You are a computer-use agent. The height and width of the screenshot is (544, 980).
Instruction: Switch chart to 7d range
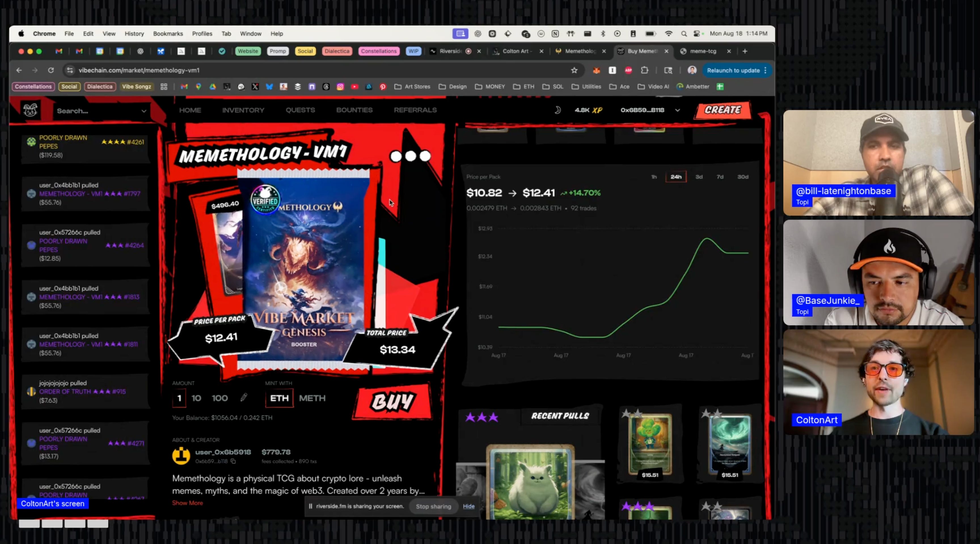(720, 177)
